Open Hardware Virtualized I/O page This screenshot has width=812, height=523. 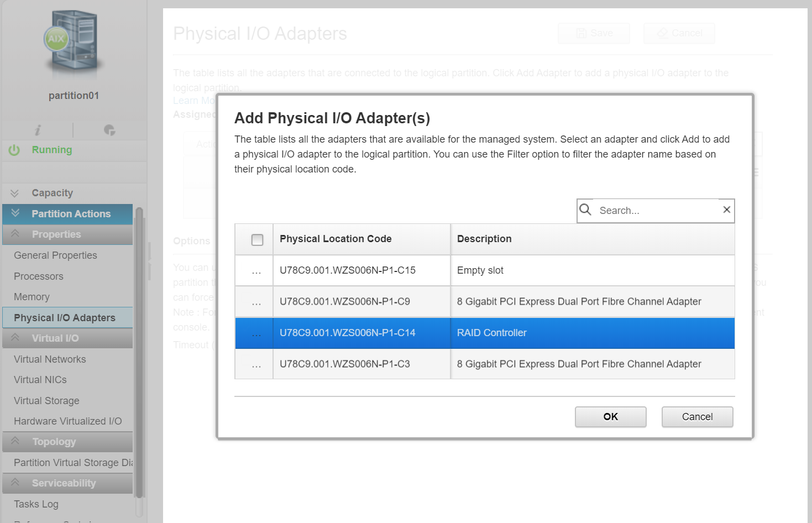(68, 421)
